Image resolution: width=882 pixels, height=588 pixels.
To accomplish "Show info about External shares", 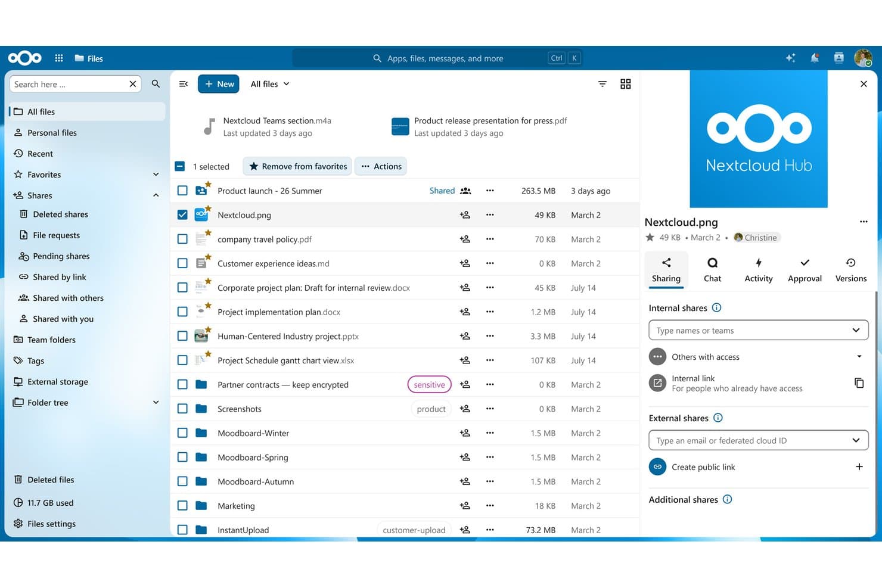I will point(718,418).
